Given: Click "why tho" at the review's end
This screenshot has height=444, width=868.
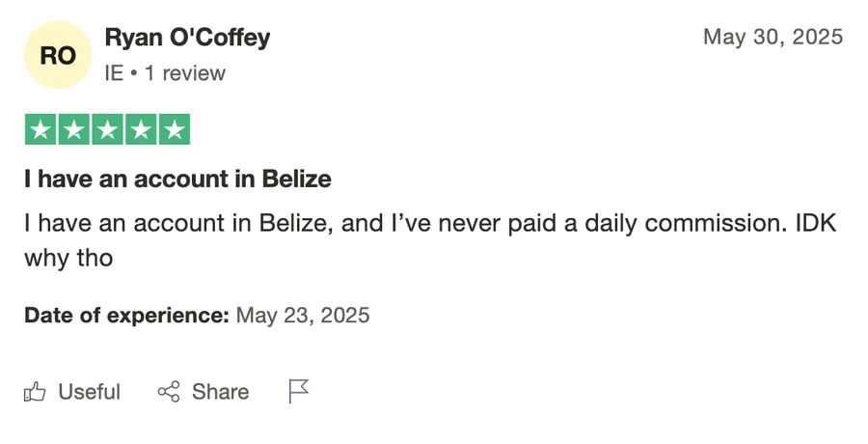Looking at the screenshot, I should tap(68, 258).
